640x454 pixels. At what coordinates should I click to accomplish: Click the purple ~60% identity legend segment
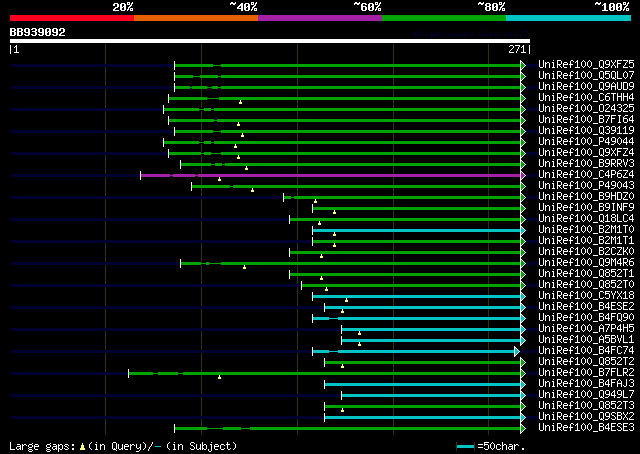[320, 18]
